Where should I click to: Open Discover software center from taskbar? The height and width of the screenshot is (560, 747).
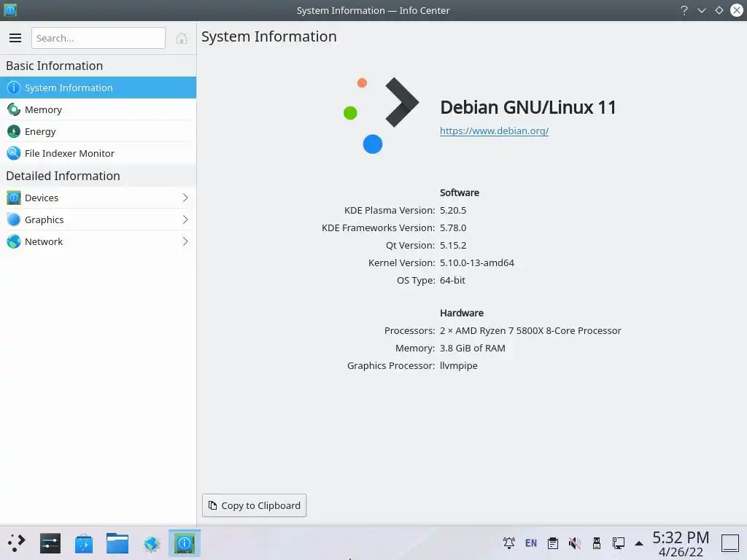tap(84, 543)
